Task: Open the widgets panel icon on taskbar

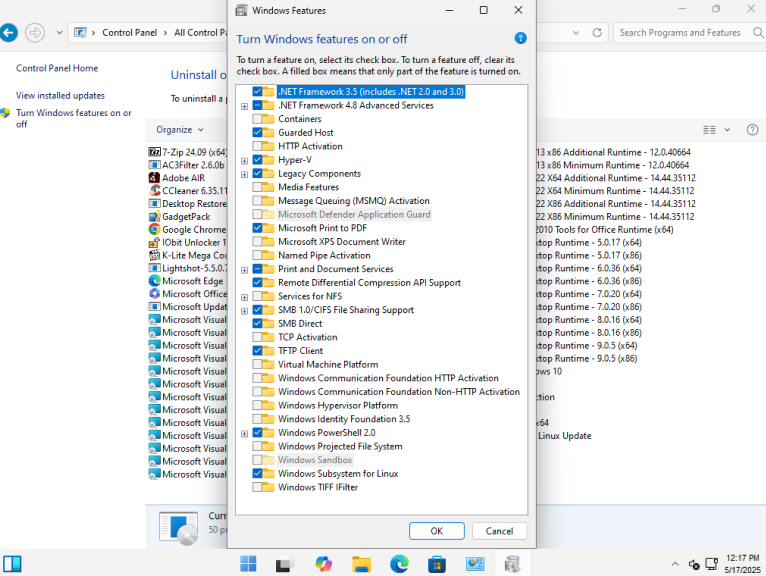Action: click(x=12, y=564)
